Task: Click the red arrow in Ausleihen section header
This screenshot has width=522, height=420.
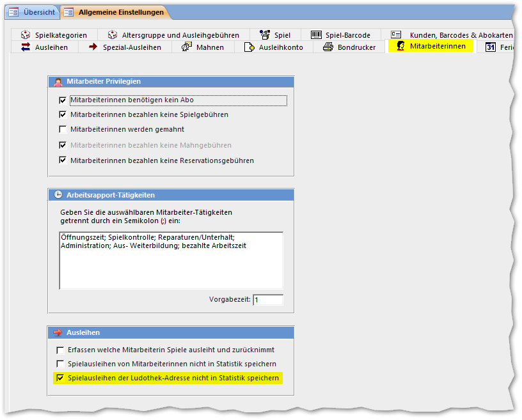Action: 58,332
